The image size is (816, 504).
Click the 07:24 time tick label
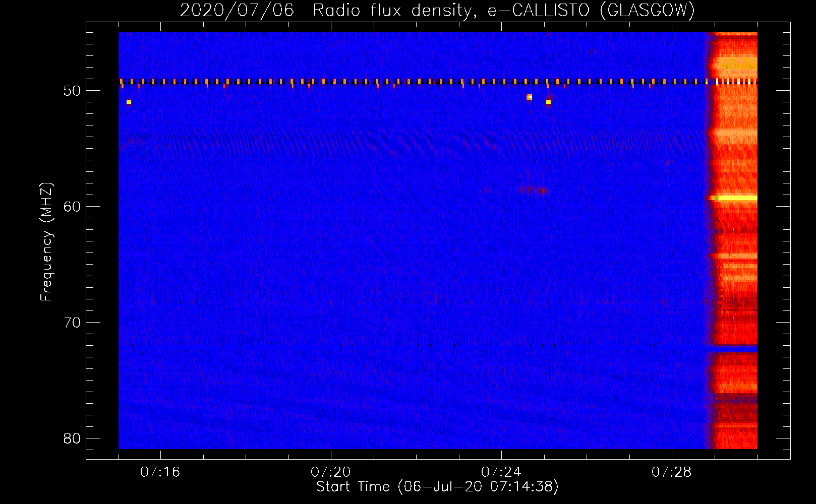(x=501, y=472)
